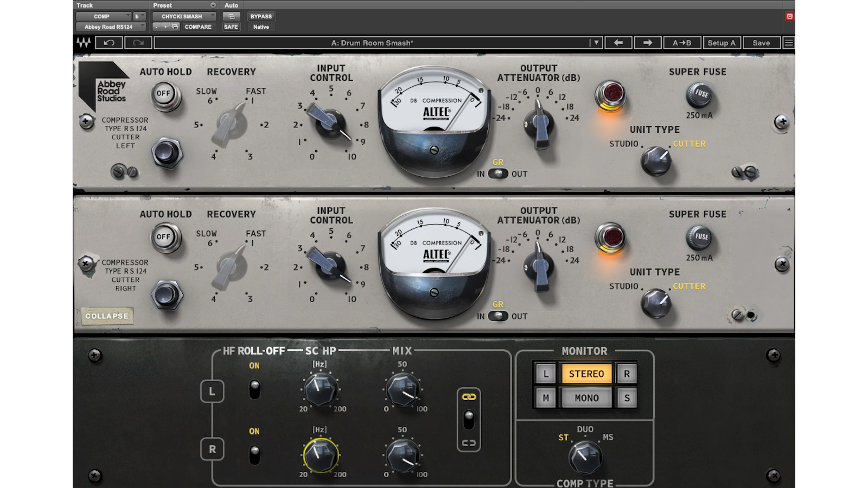Toggle L channel HF Roll-Off ON switch
This screenshot has height=488, width=868.
click(x=254, y=389)
